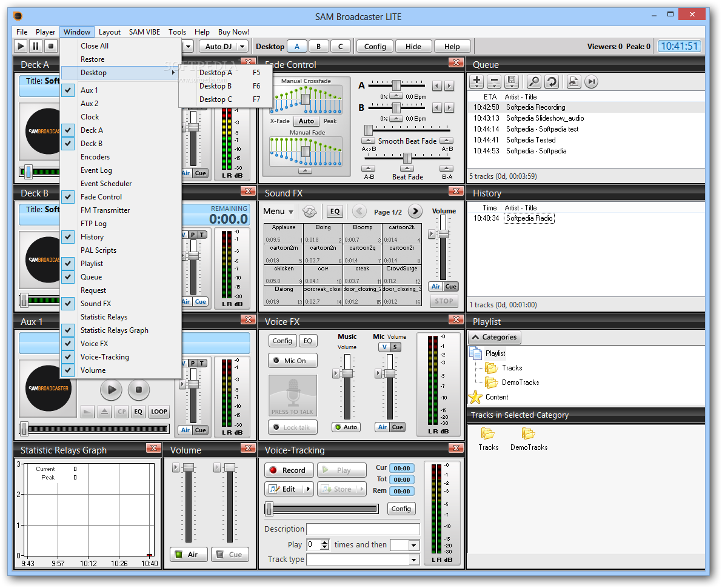This screenshot has height=588, width=722.
Task: Click the main toolbar Pause button
Action: tap(35, 46)
